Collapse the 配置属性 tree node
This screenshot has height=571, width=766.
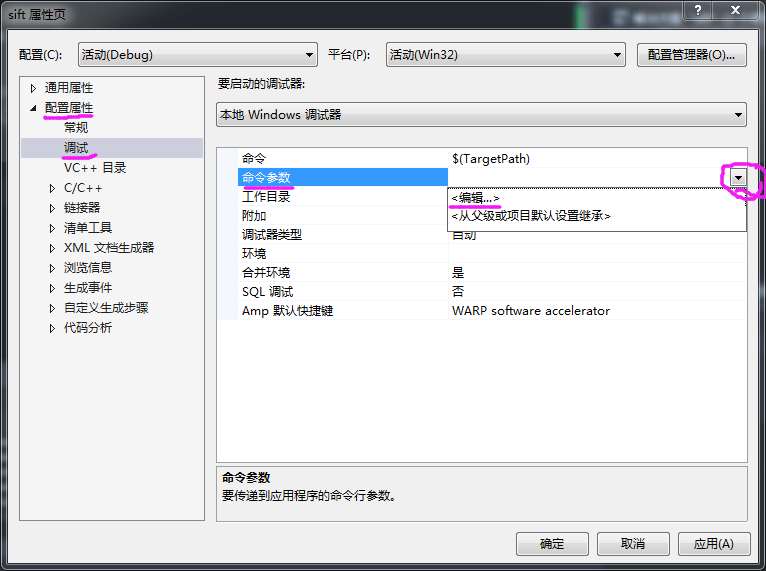pyautogui.click(x=33, y=108)
